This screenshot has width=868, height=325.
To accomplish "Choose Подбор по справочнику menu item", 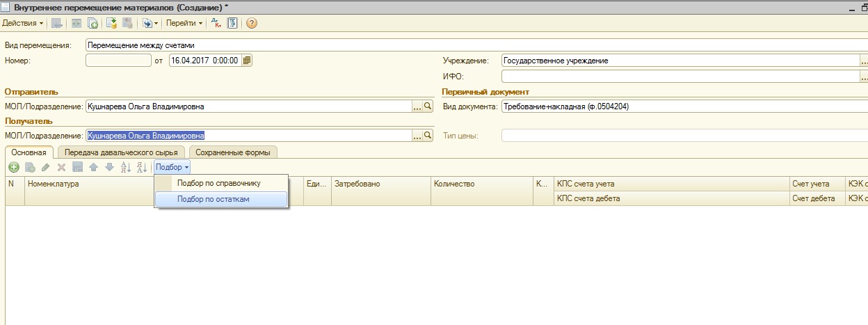I will point(220,183).
